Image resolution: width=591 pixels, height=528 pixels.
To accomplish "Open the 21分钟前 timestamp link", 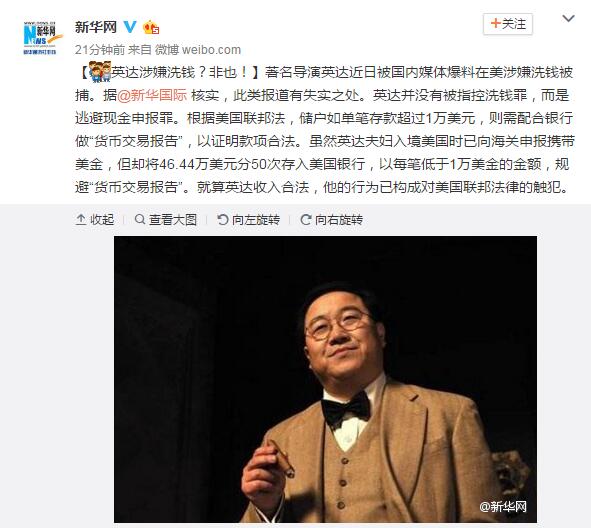I will pos(100,49).
